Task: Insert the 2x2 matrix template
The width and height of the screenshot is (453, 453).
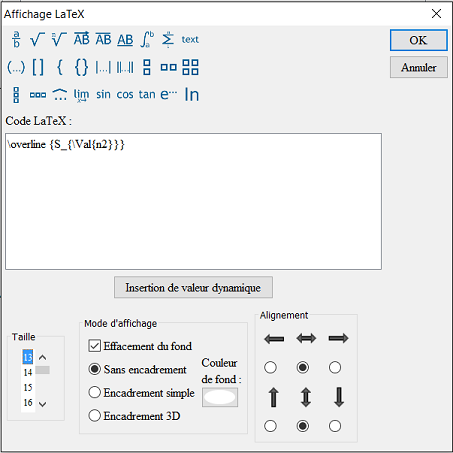Action: coord(191,67)
